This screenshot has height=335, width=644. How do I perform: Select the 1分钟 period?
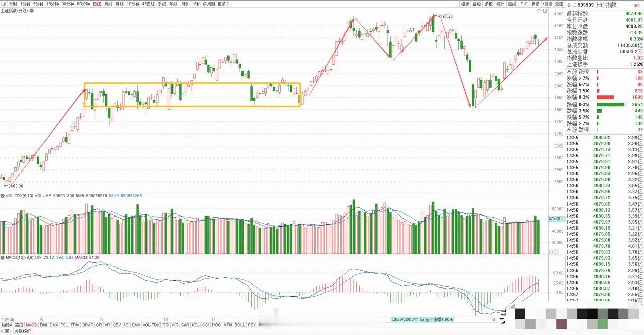(x=25, y=4)
